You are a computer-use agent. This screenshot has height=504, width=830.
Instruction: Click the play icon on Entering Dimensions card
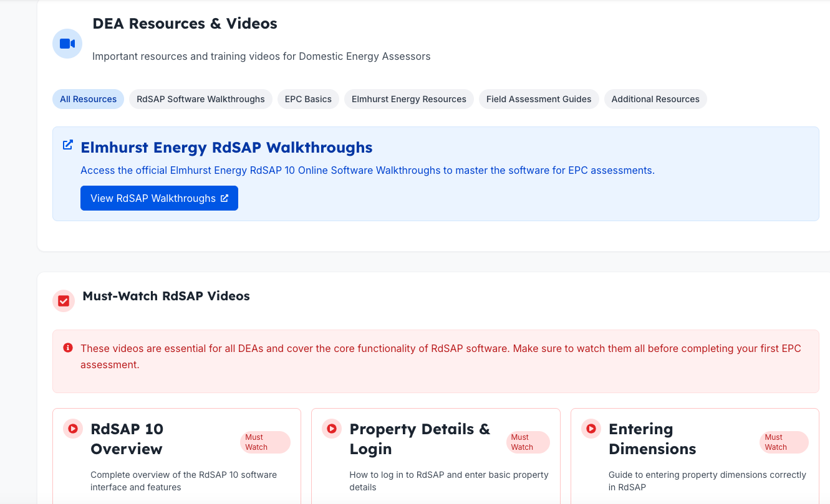click(591, 429)
